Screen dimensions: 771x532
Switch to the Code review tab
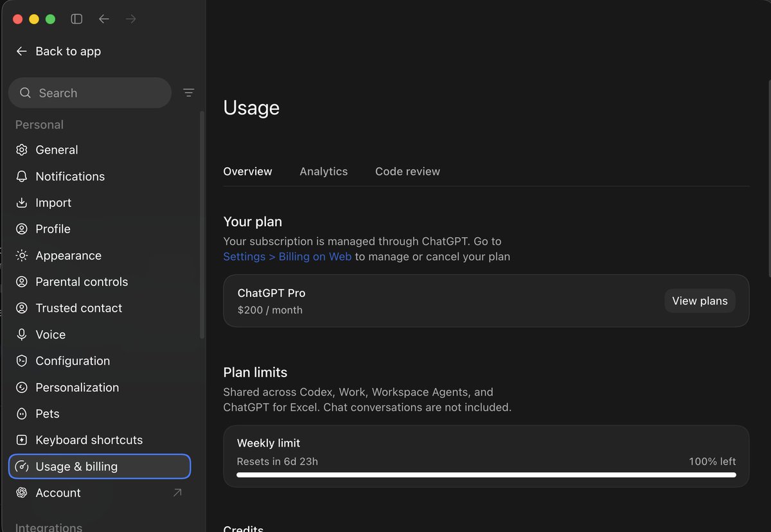click(x=407, y=172)
